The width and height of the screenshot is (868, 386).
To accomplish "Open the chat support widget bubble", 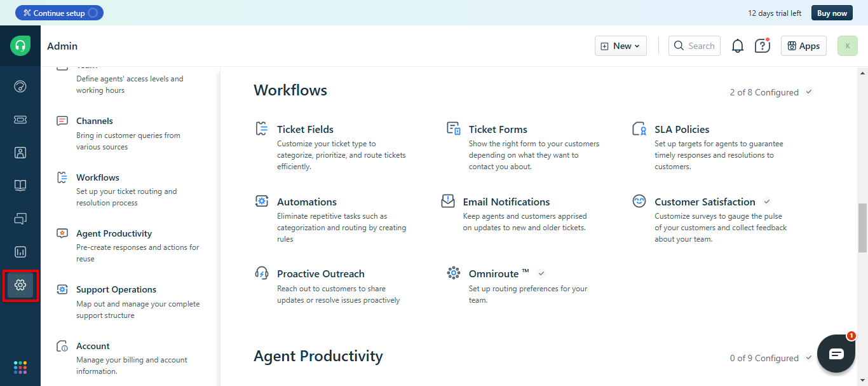I will click(836, 354).
